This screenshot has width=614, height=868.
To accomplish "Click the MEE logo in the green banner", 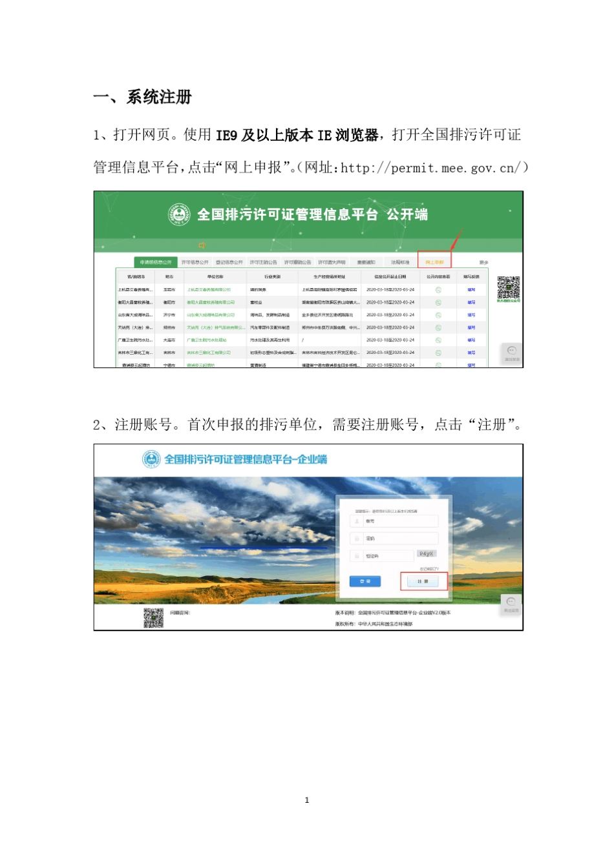I will 178,214.
